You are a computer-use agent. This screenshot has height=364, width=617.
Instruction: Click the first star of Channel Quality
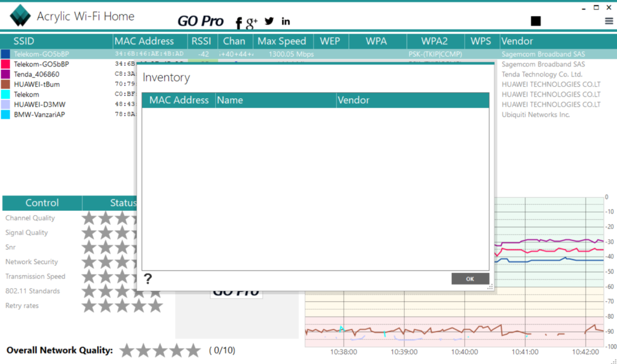(89, 218)
